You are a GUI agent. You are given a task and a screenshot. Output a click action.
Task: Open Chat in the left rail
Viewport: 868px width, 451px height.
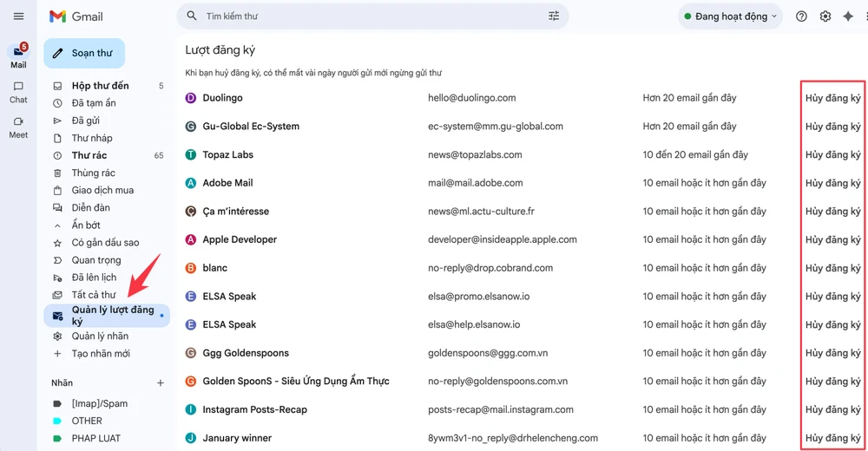pos(18,93)
